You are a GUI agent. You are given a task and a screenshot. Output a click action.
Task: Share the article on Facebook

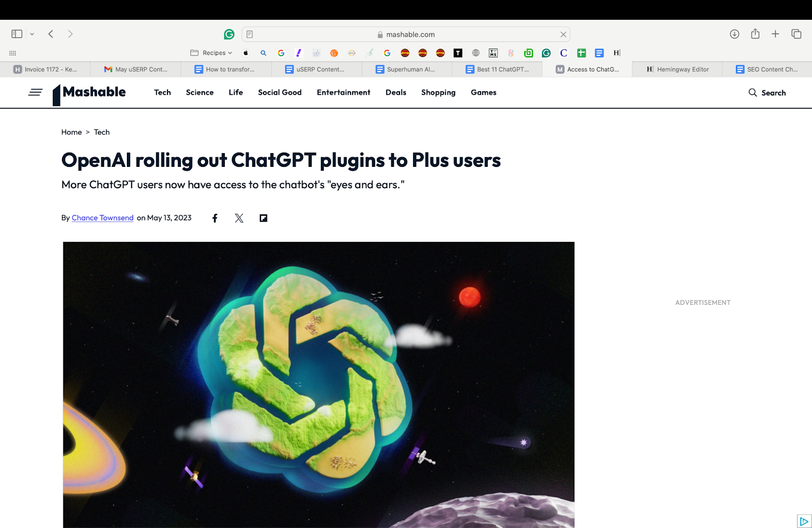[x=215, y=218]
